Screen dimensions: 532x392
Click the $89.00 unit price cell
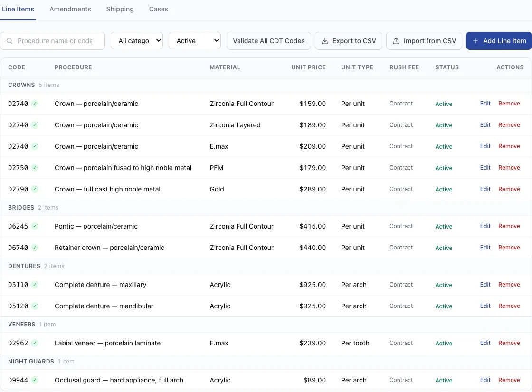point(314,380)
